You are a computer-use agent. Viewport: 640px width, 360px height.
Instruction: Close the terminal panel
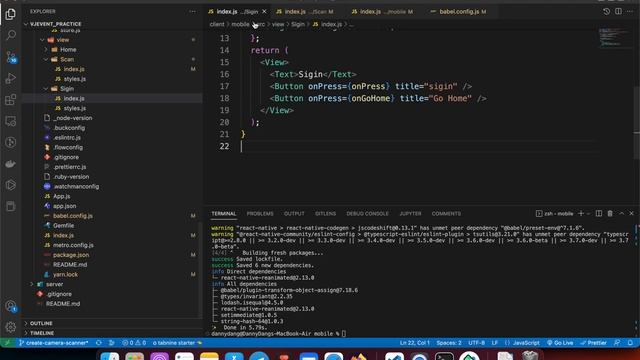pyautogui.click(x=631, y=213)
